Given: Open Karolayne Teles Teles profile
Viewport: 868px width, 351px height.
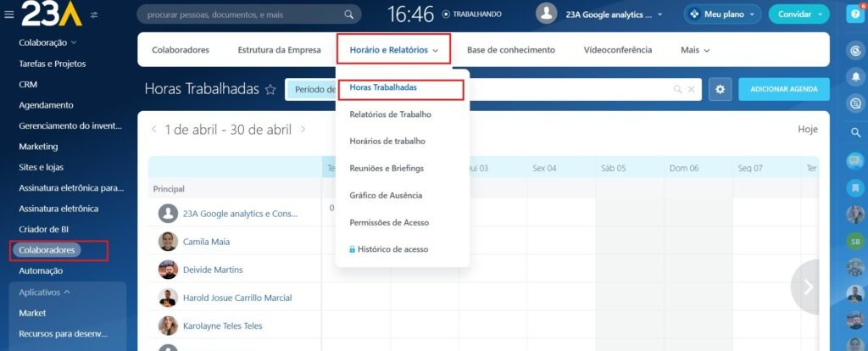Looking at the screenshot, I should (223, 326).
